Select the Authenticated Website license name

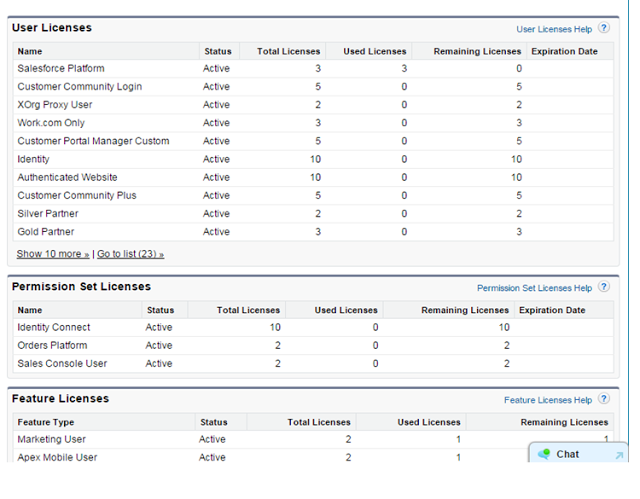pyautogui.click(x=67, y=177)
